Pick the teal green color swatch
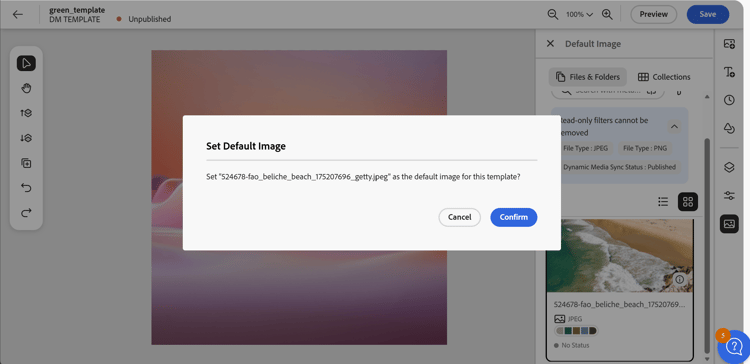The height and width of the screenshot is (364, 750). (x=568, y=331)
